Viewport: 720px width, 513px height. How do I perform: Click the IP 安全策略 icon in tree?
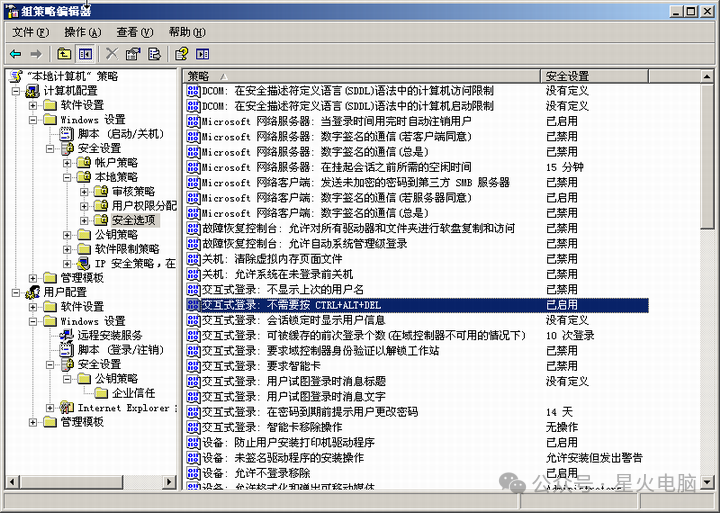pyautogui.click(x=84, y=264)
